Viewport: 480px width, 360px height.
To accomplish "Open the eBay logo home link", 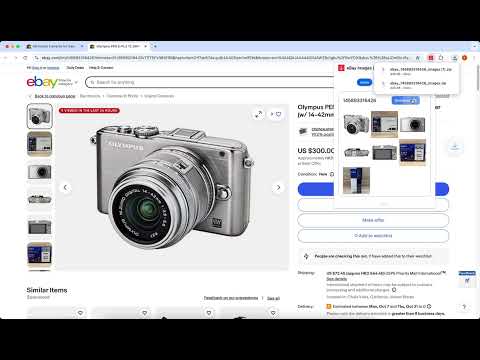I will point(42,82).
